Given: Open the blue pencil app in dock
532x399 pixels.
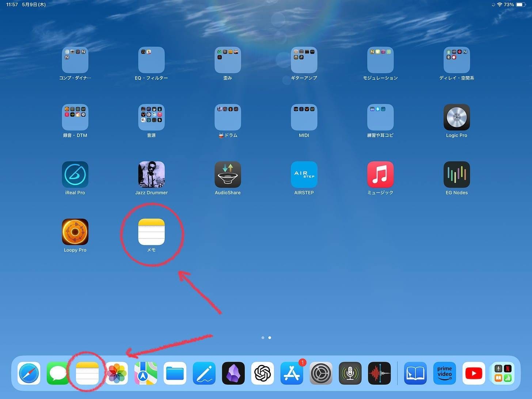Looking at the screenshot, I should pyautogui.click(x=204, y=373).
